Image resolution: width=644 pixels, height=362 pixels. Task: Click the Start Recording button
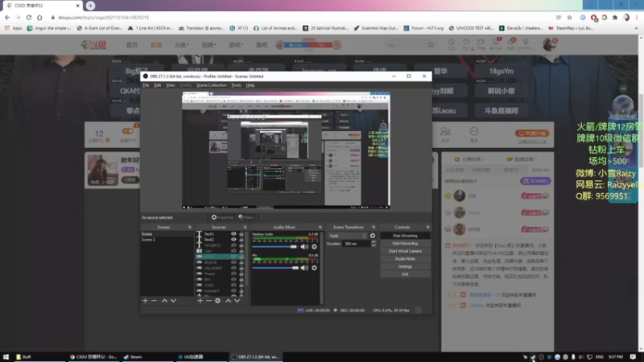(x=405, y=244)
